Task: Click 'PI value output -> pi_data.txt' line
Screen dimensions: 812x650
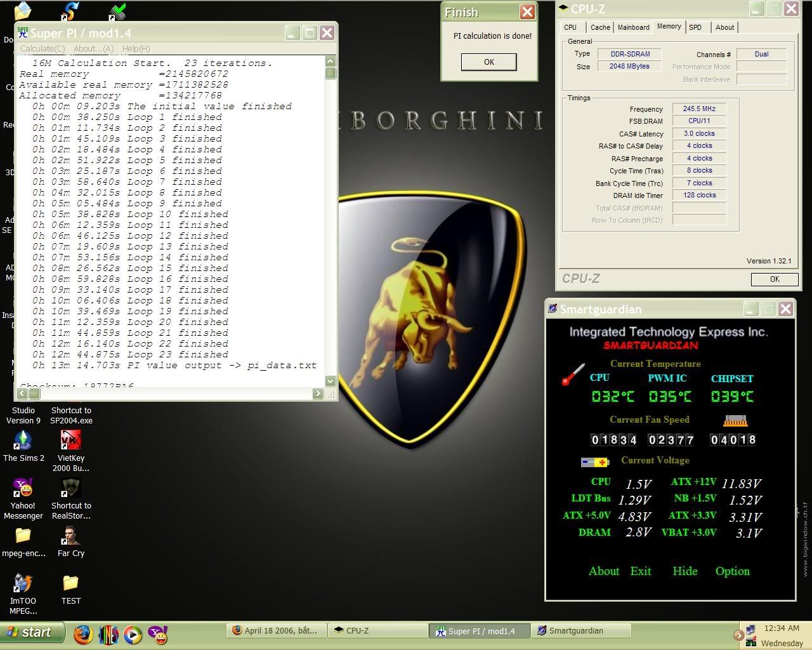Action: (x=174, y=365)
